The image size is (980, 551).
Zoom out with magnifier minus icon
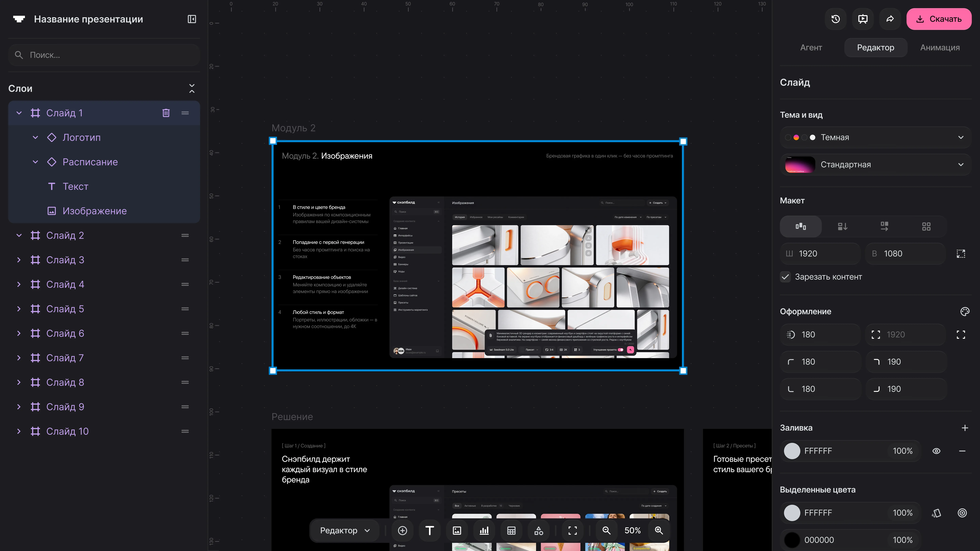click(x=606, y=530)
